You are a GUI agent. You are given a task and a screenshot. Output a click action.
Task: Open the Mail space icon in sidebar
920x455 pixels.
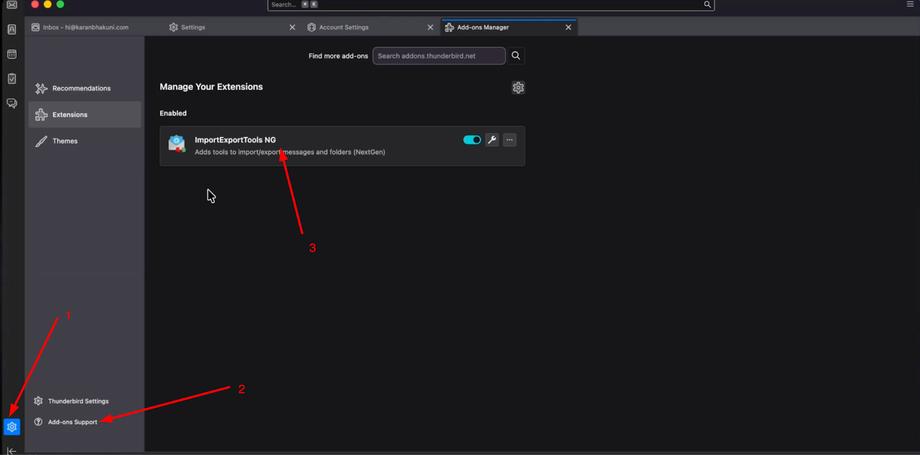12,5
